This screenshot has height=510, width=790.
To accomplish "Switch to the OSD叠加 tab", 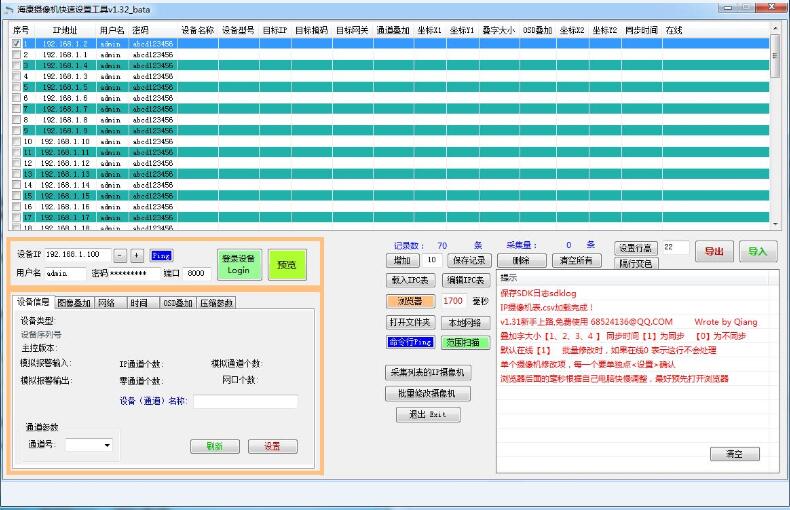I will coord(177,303).
